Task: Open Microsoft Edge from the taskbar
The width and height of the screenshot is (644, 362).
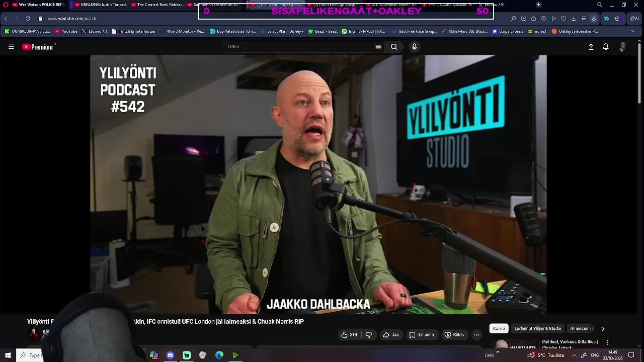Action: coord(219,355)
